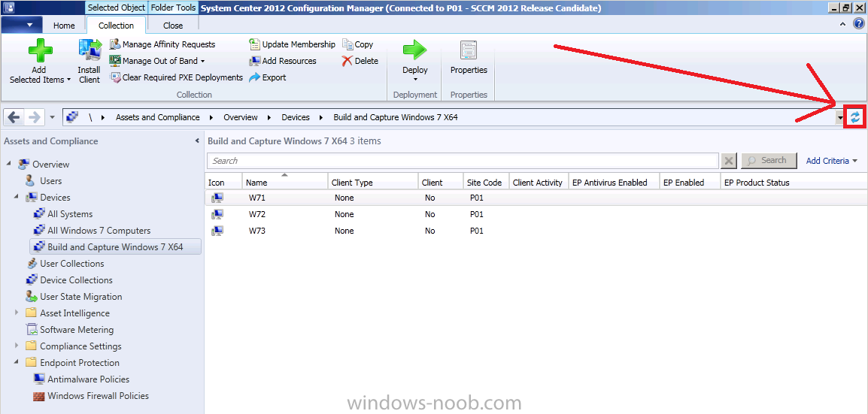This screenshot has width=868, height=414.
Task: Switch to the Close ribbon tab
Action: pyautogui.click(x=173, y=26)
